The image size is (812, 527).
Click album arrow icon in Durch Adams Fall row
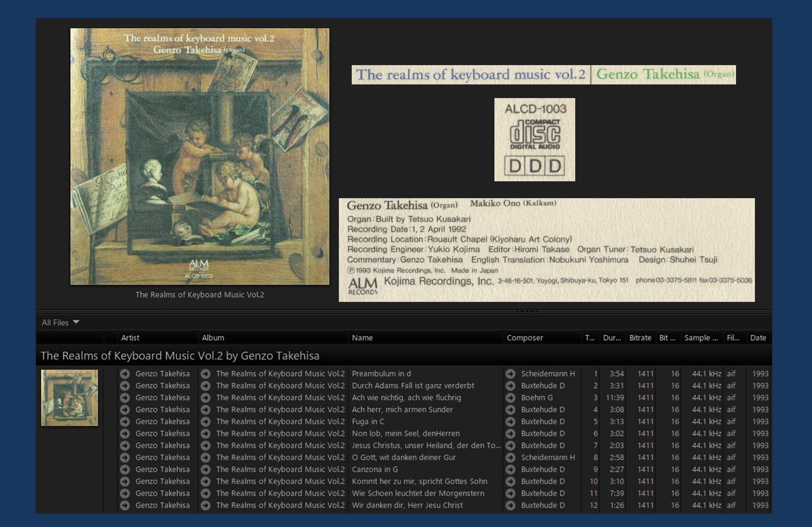(x=205, y=386)
